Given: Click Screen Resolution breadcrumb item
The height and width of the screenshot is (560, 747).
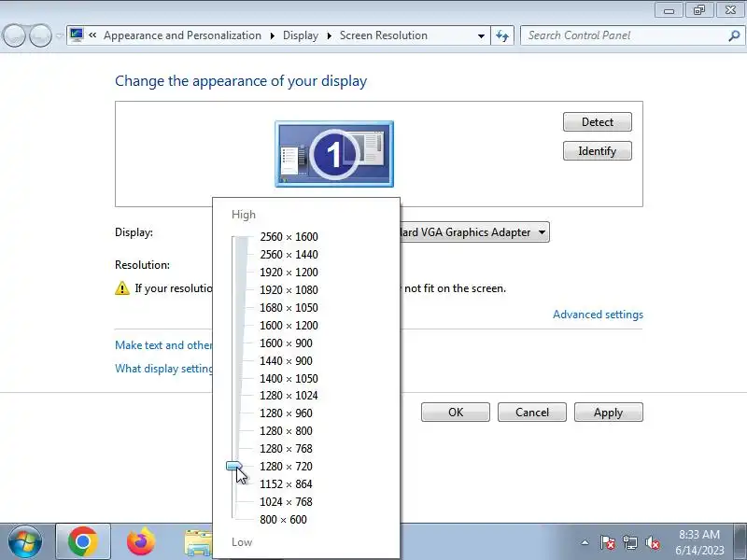Looking at the screenshot, I should [384, 35].
